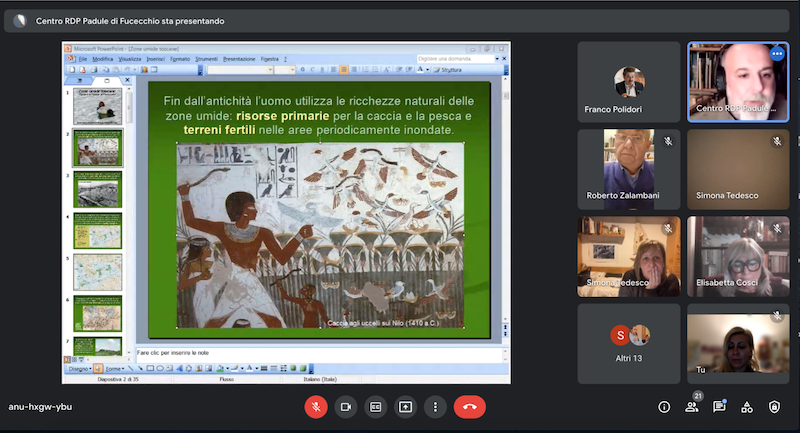Open the activities icon

[x=746, y=407]
